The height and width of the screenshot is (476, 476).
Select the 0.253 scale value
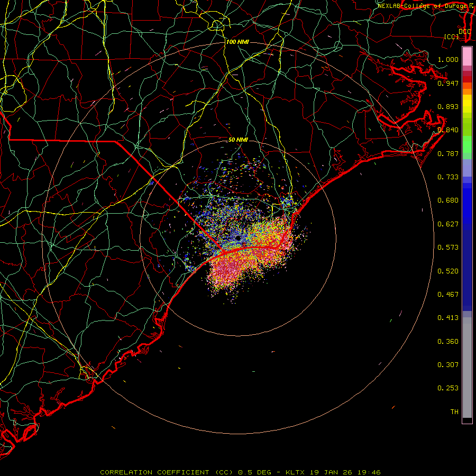[448, 388]
